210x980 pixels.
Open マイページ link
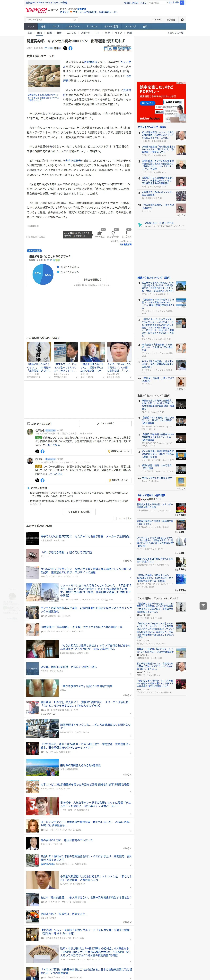(x=157, y=20)
